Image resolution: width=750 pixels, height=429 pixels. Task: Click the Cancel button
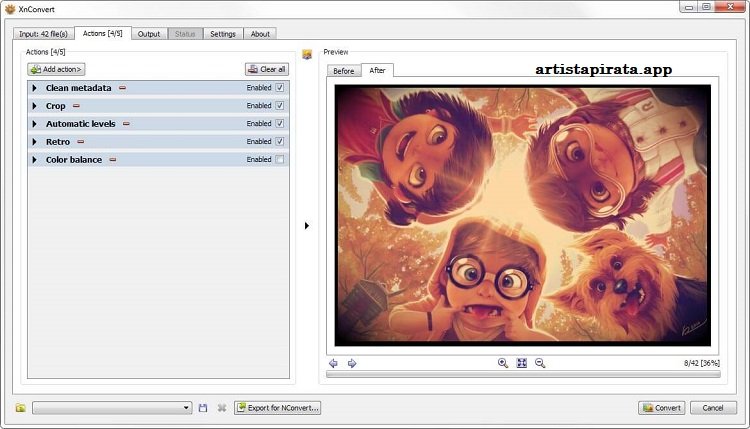click(x=713, y=408)
